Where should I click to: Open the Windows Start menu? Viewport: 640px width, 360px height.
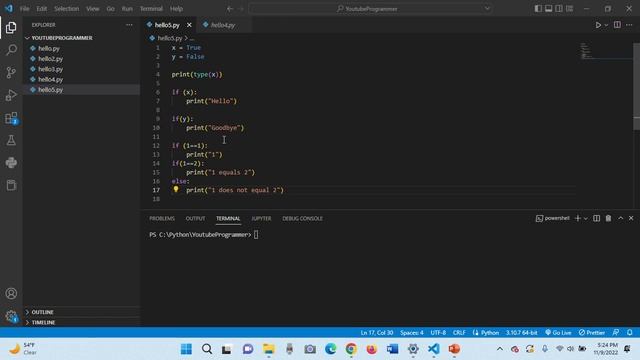[186, 349]
